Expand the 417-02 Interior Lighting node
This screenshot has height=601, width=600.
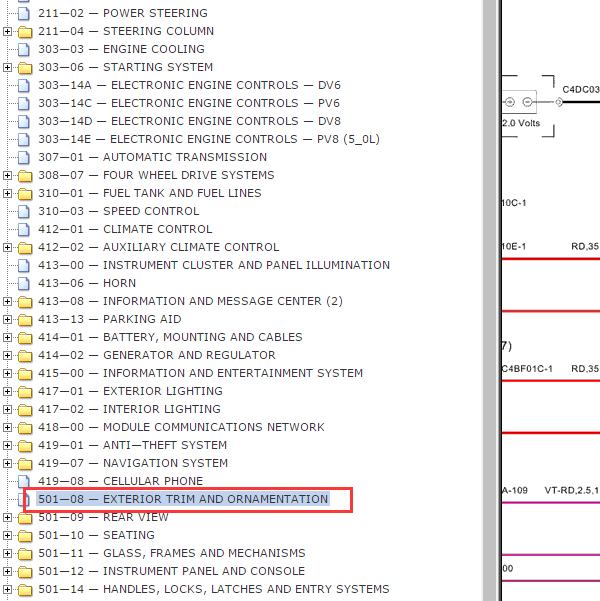pyautogui.click(x=7, y=410)
